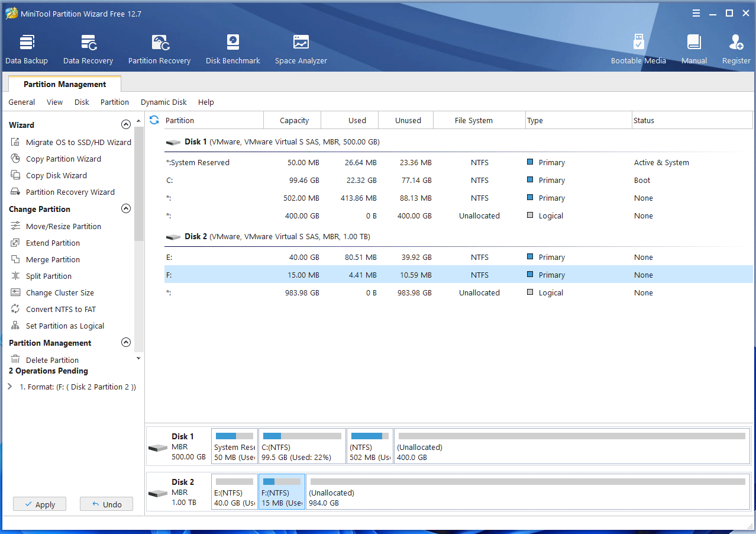This screenshot has height=534, width=756.
Task: Sort by Capacity column header
Action: [x=292, y=120]
